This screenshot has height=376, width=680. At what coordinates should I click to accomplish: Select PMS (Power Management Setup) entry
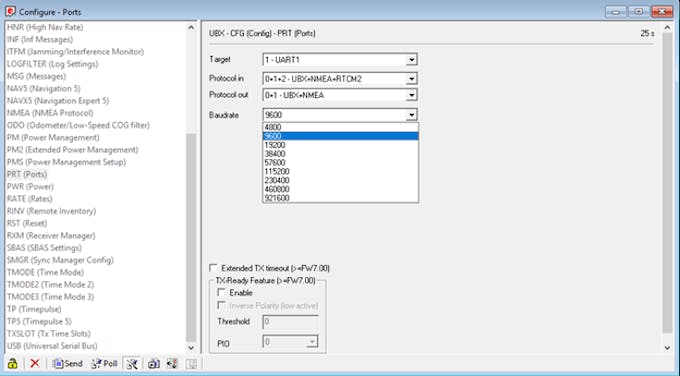coord(66,162)
